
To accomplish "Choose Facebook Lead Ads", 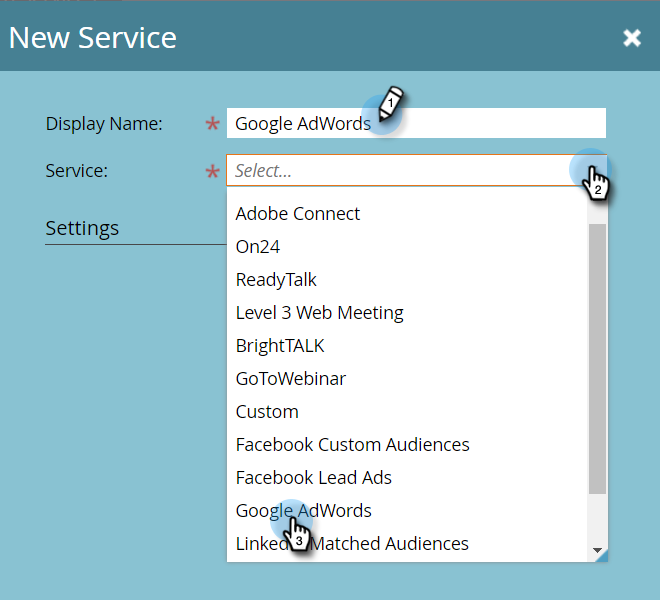I will [407, 477].
